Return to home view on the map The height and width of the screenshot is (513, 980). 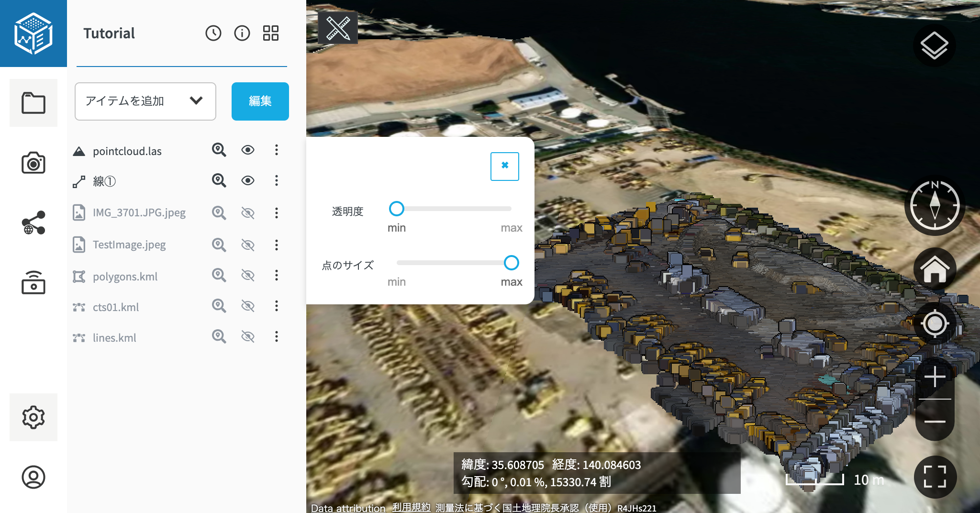[x=935, y=269]
